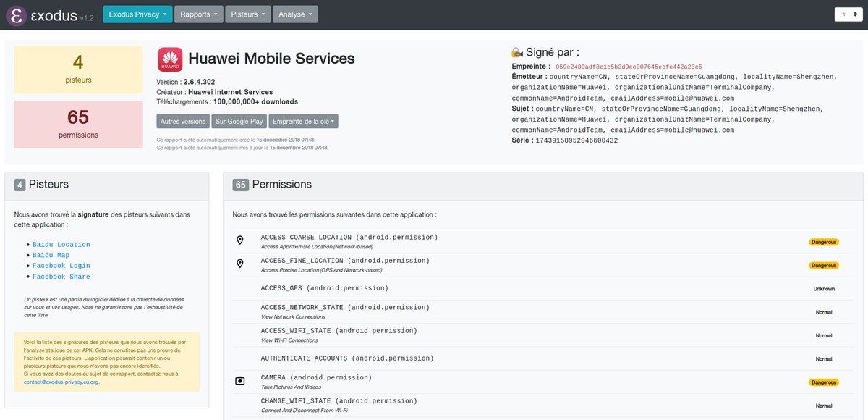Click the 65 count badge in Permissions heading
Viewport: 868px width, 420px height.
(241, 185)
